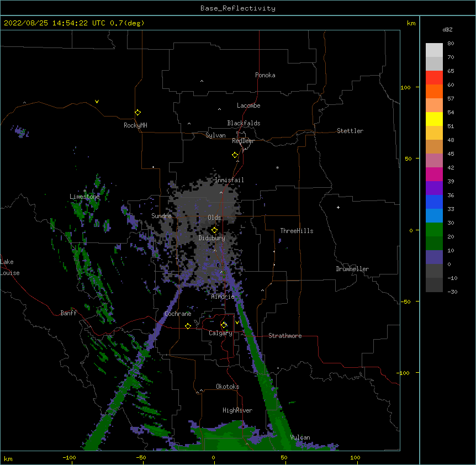Click the Calgary city label
The height and width of the screenshot is (465, 476).
(221, 333)
